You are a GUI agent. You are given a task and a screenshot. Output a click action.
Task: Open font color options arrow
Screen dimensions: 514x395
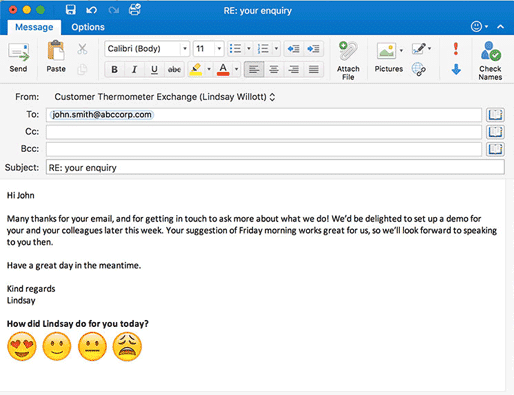tap(236, 69)
